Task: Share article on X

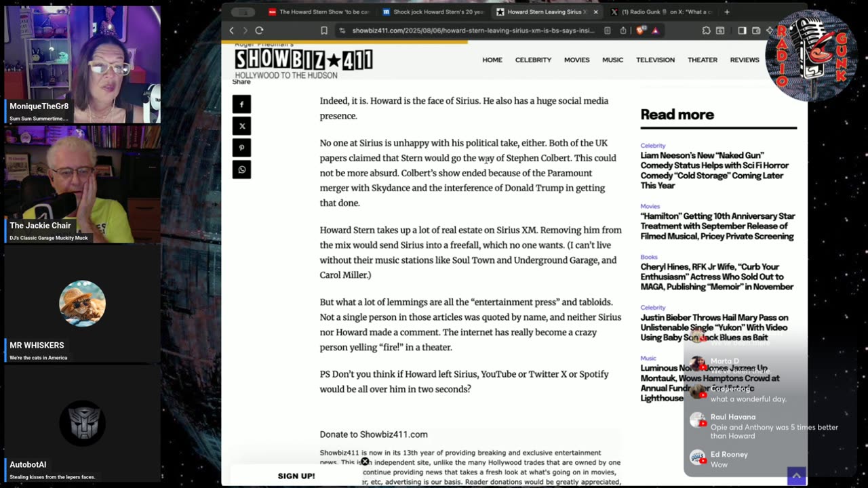Action: [x=241, y=125]
